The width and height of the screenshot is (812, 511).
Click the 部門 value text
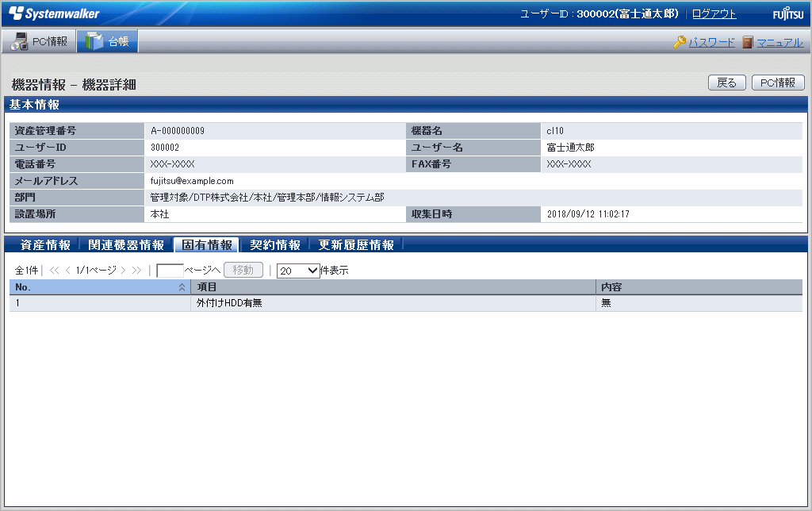(x=267, y=198)
